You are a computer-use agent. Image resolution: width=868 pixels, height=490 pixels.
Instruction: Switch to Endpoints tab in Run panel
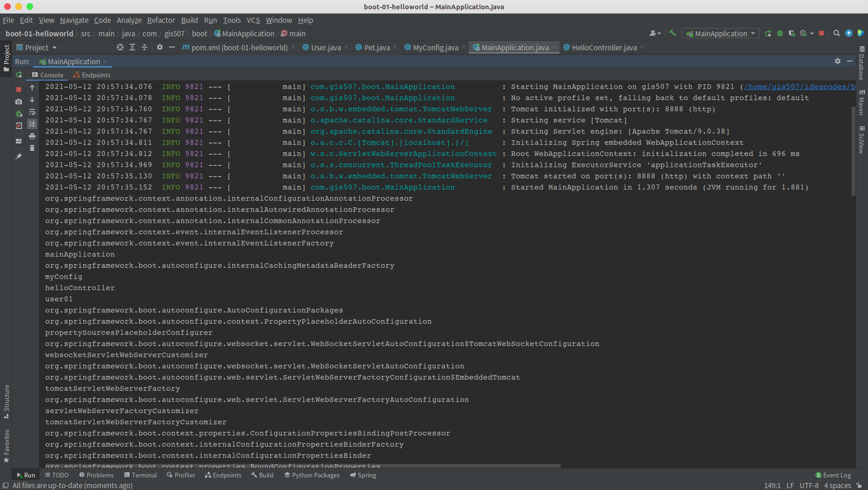(92, 75)
